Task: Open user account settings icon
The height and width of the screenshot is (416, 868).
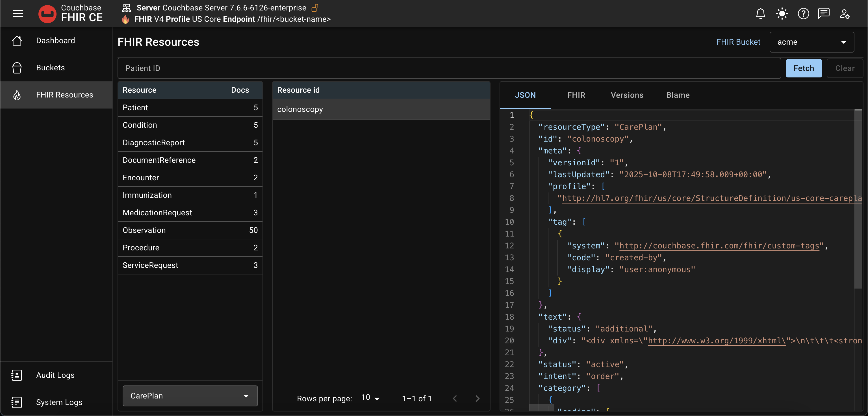Action: pos(845,14)
